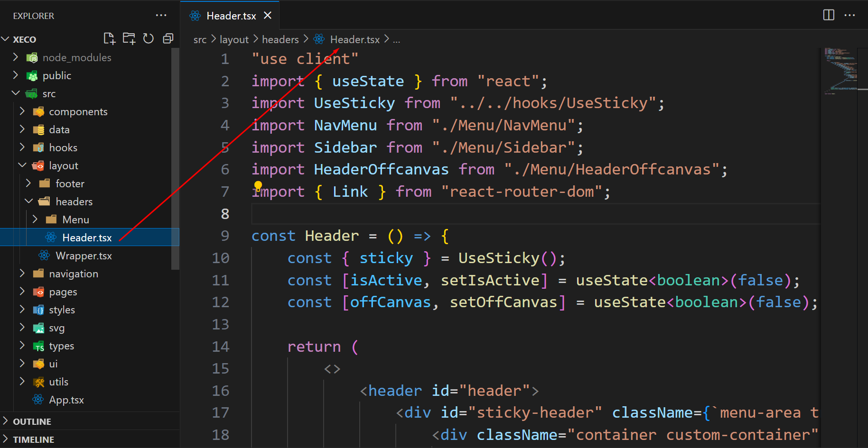Click the return keyword on line 14
Screen dimensions: 868x448
click(314, 347)
